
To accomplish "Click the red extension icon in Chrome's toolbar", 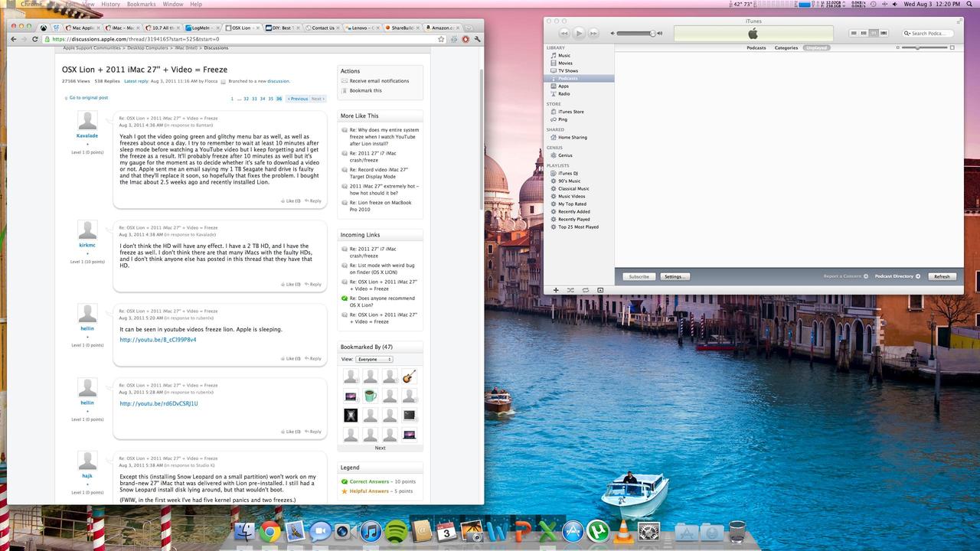I will [465, 39].
